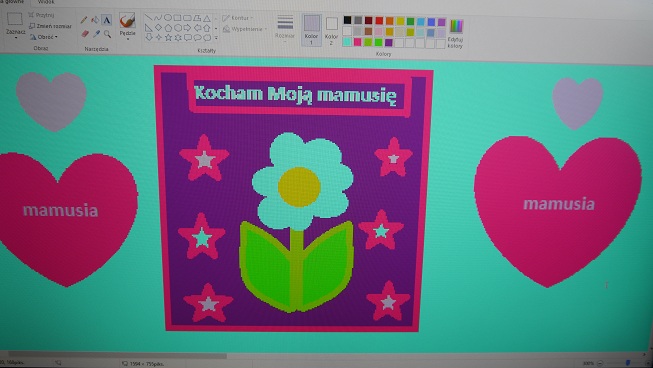The height and width of the screenshot is (368, 653).
Task: Choose the Four-point star shape
Action: pyautogui.click(x=159, y=37)
